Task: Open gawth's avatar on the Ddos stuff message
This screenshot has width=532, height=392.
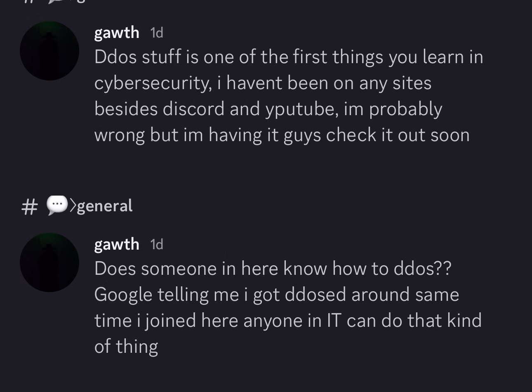Action: click(49, 51)
